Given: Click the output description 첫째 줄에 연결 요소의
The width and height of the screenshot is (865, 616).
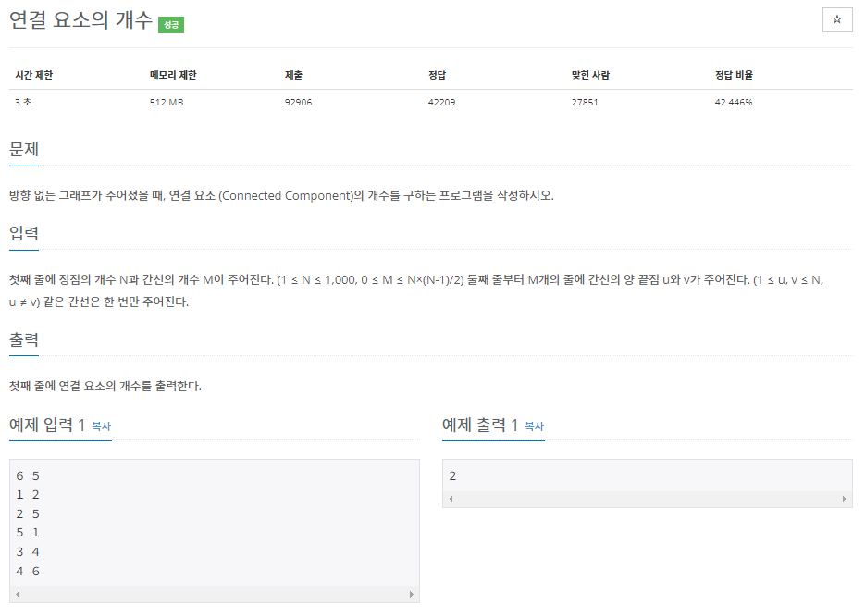Looking at the screenshot, I should 105,386.
